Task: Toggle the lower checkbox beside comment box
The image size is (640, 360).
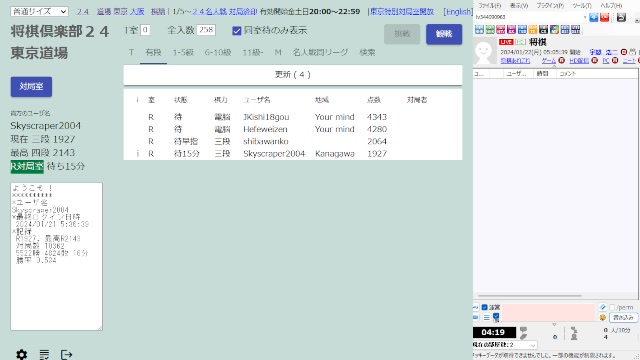Action: 496,316
